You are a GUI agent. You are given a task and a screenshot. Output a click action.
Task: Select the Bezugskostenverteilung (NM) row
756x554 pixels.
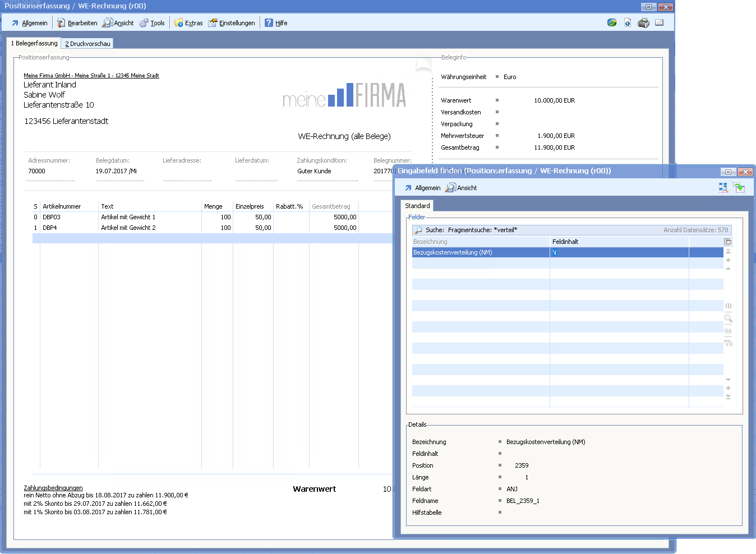[481, 252]
